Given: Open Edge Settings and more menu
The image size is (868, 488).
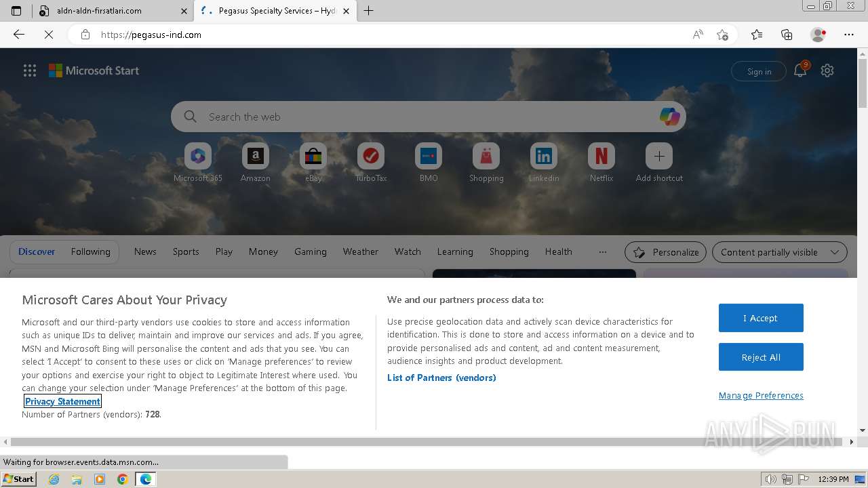Looking at the screenshot, I should [x=849, y=35].
